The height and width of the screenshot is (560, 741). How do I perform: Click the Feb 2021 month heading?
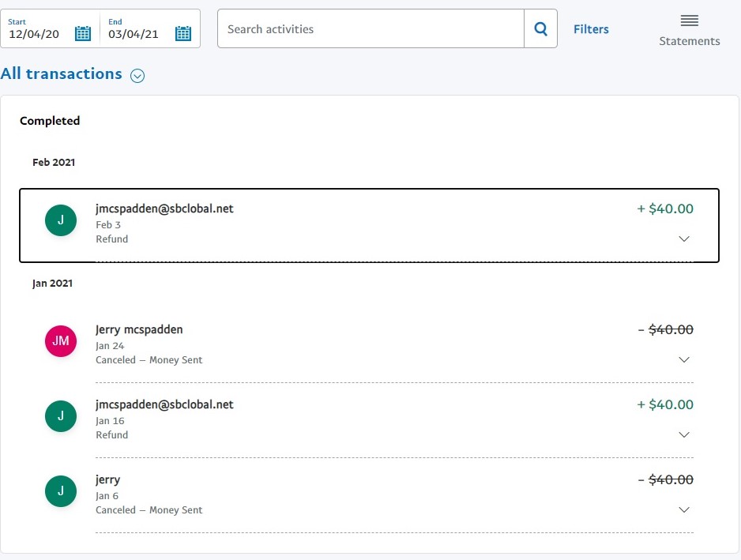[x=54, y=162]
